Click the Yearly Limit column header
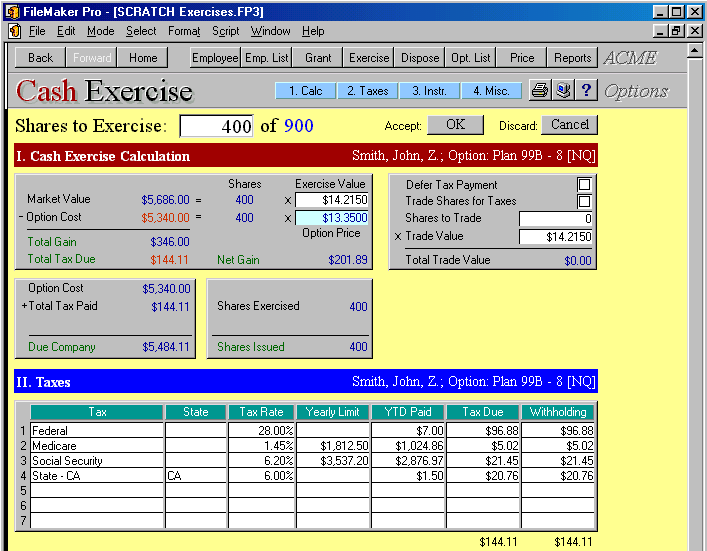 pyautogui.click(x=333, y=412)
